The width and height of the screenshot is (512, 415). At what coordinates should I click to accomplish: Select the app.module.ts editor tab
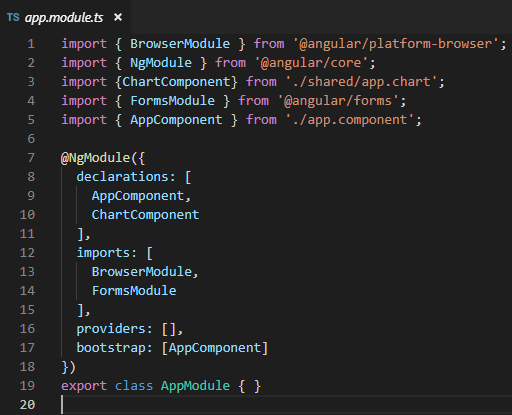[x=65, y=17]
